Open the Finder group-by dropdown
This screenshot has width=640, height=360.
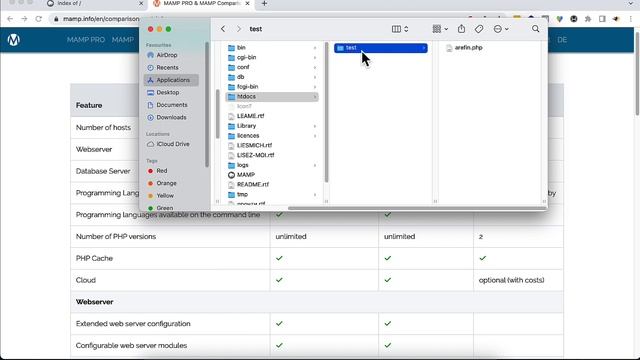(x=440, y=29)
